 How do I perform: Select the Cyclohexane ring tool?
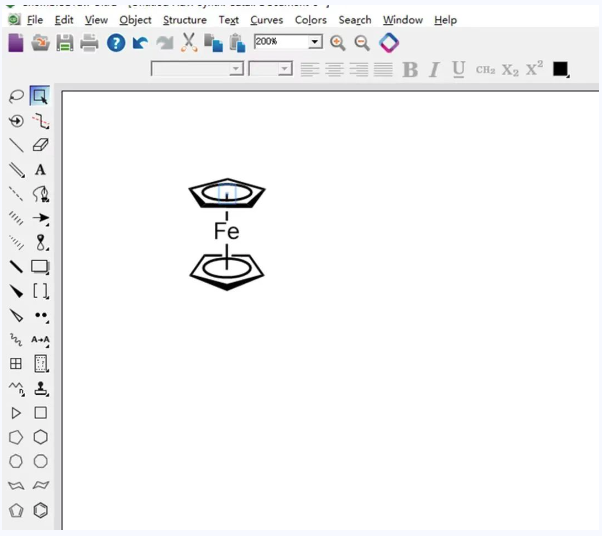pyautogui.click(x=41, y=437)
